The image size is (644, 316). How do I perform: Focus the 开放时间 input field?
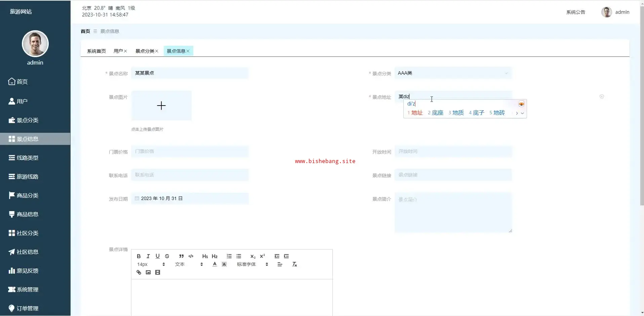point(453,151)
